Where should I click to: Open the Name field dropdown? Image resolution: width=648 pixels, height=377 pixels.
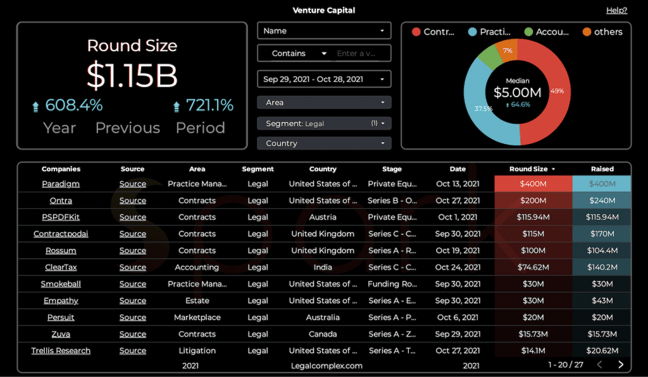tap(324, 31)
